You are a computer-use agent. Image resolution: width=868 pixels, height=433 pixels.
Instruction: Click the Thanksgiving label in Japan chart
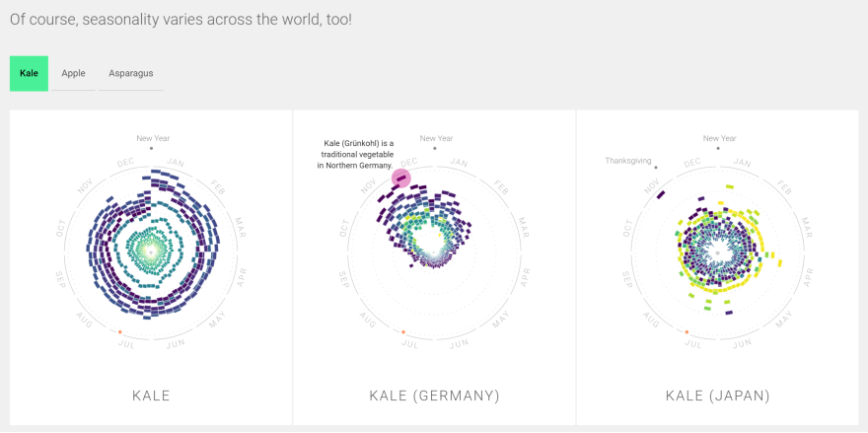[x=628, y=160]
